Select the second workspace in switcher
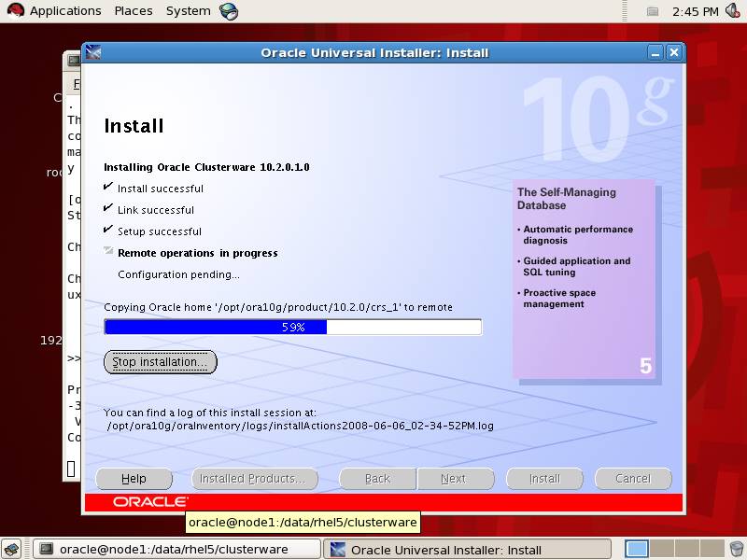Screen dimensions: 747x560 tap(662, 549)
